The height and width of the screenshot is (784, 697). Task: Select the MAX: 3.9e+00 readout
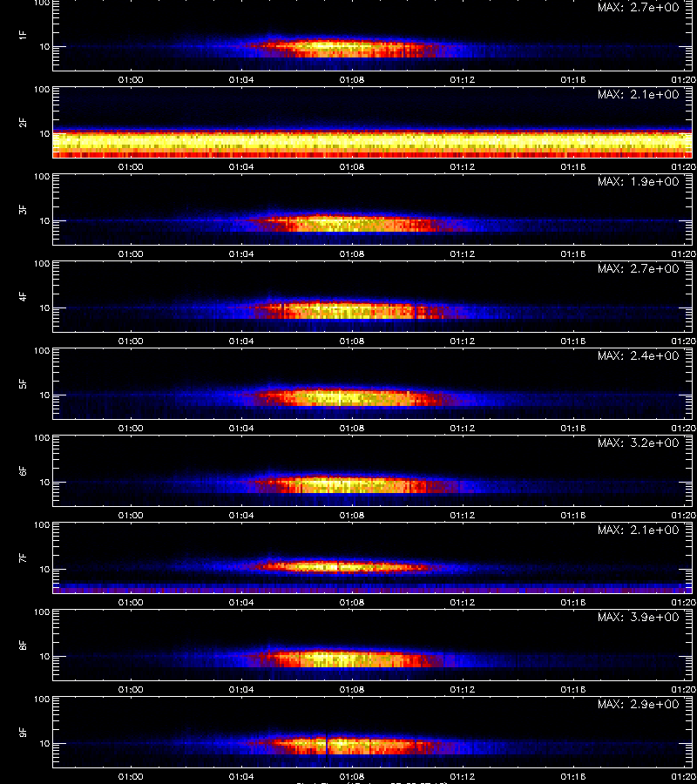tap(638, 617)
